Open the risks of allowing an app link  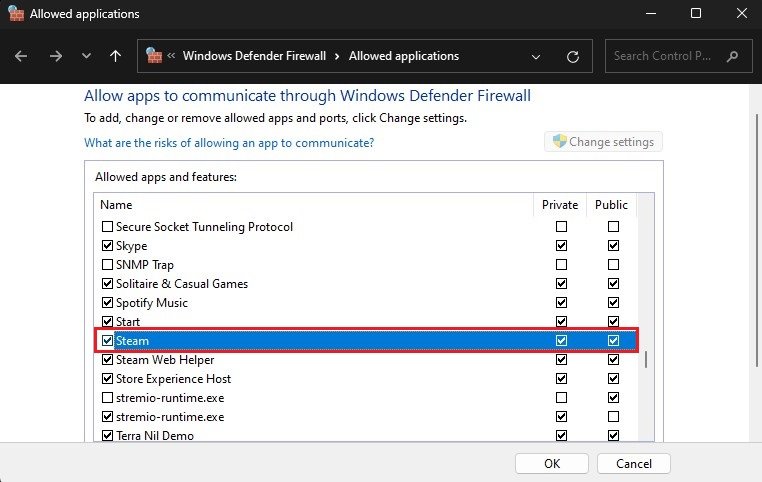point(229,143)
